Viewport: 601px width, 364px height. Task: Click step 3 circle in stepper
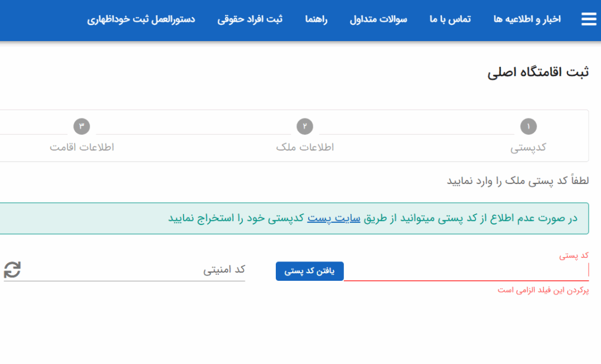82,127
